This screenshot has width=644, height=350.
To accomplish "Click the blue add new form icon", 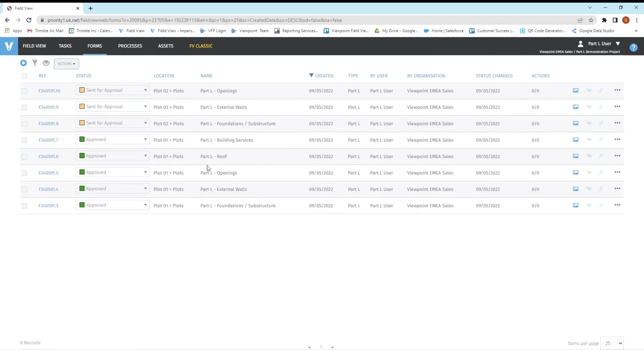I will (x=23, y=63).
